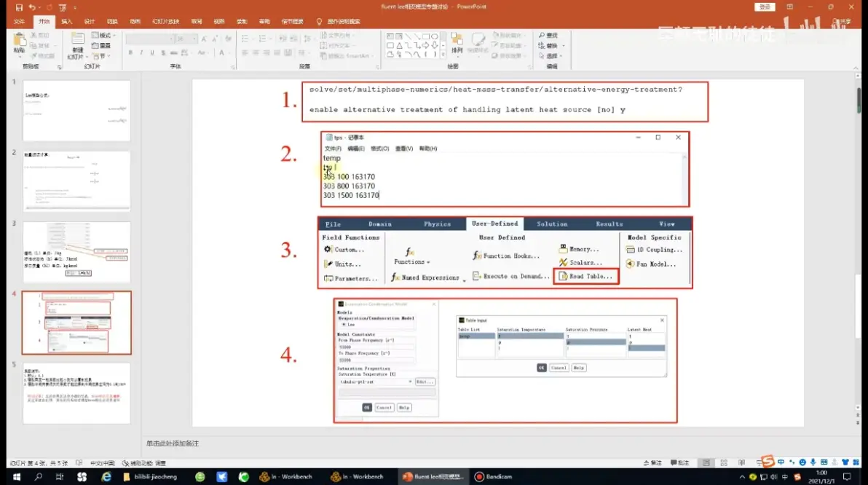The image size is (868, 485).
Task: Switch to the Insert (插入) ribbon tab
Action: point(67,22)
